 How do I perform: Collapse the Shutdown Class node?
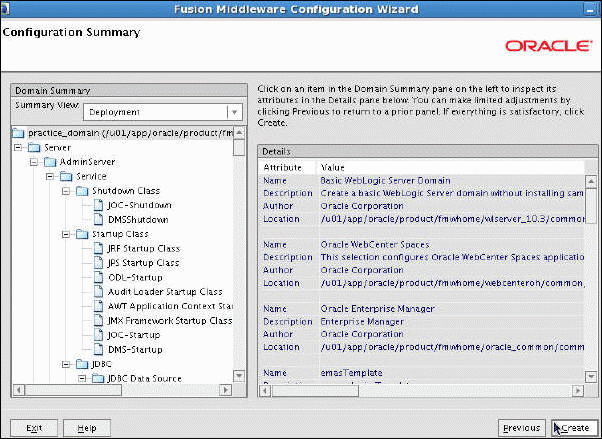click(x=66, y=191)
